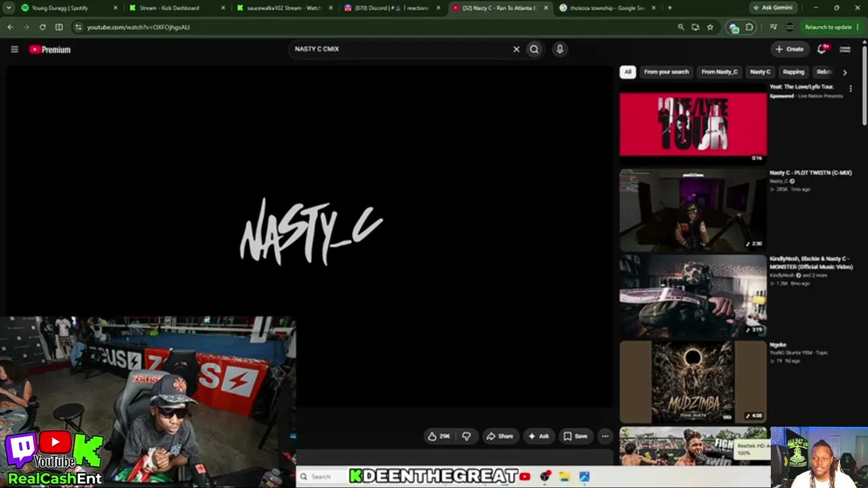Image resolution: width=868 pixels, height=488 pixels.
Task: Open the KindlyNxsh MONSTER video title
Action: click(811, 263)
